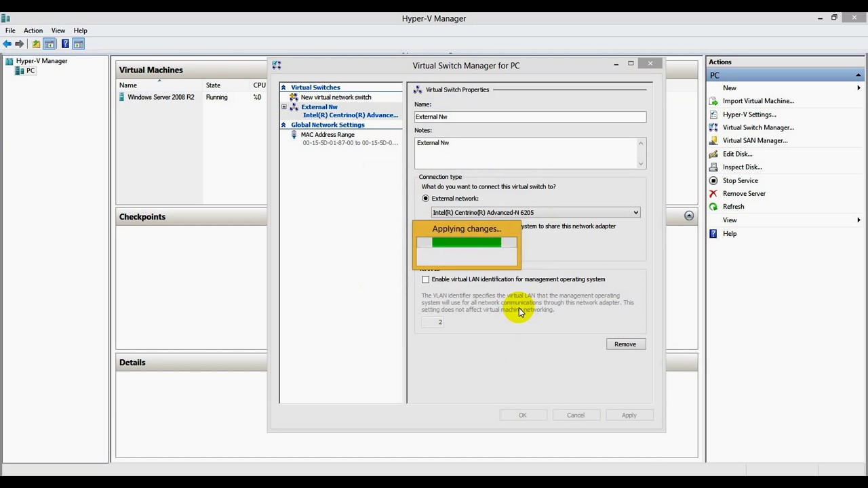Close the Virtual Switch Manager dialog
Screen dimensions: 868x488
click(x=650, y=64)
